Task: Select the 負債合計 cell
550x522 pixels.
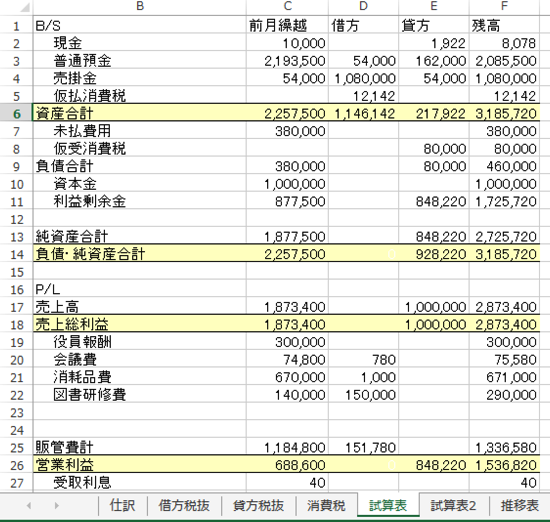Action: coord(140,166)
